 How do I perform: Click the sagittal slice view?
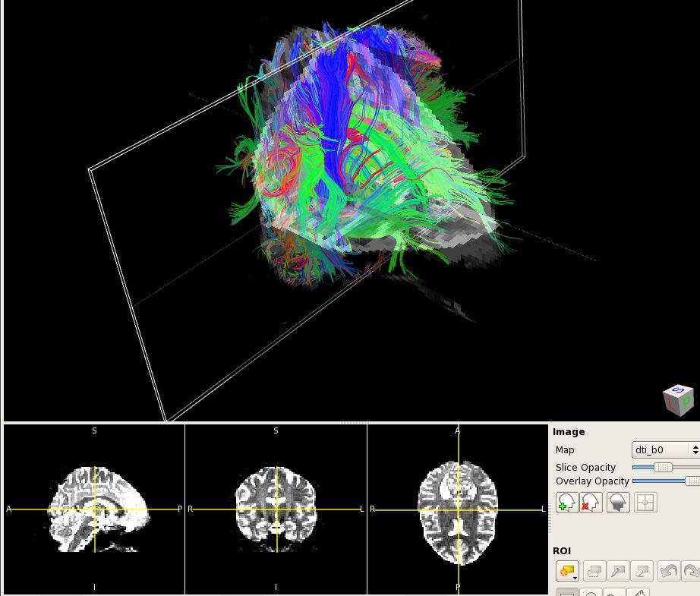94,509
